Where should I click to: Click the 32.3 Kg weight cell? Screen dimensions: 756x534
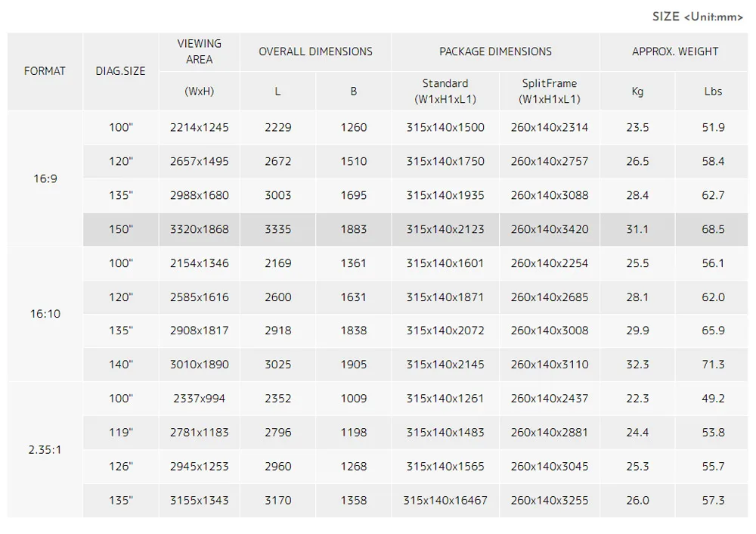click(637, 365)
